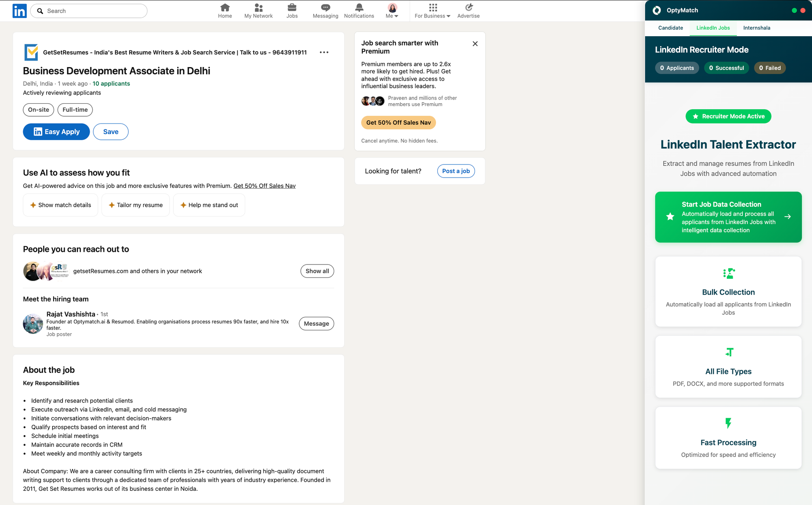
Task: Click the Easy Apply button
Action: [x=56, y=132]
